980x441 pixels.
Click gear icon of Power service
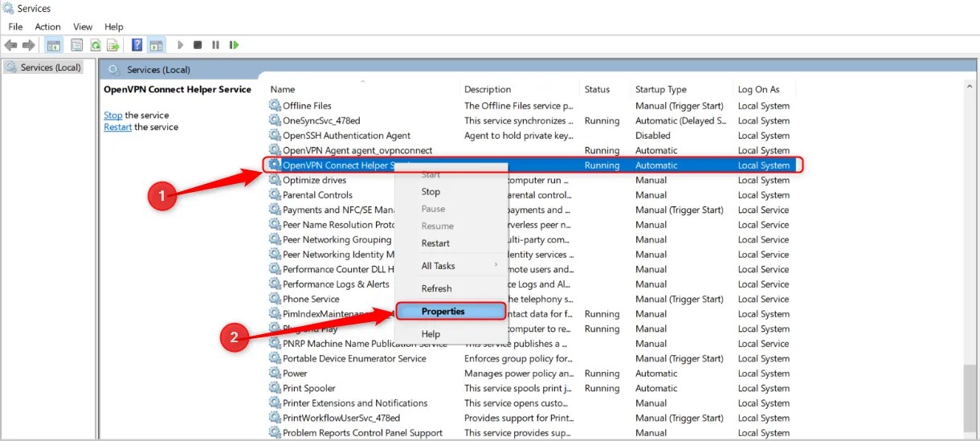[x=275, y=373]
